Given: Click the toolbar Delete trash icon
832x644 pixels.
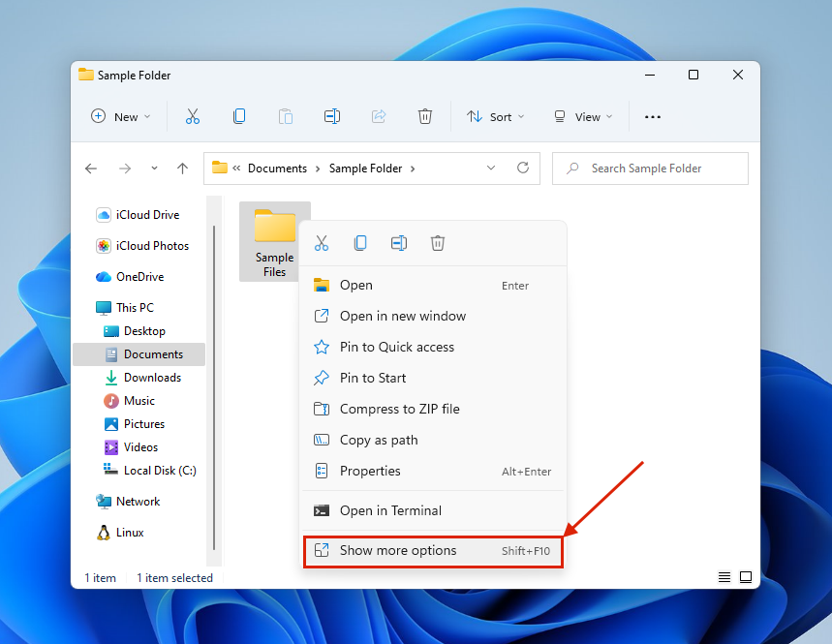Looking at the screenshot, I should (424, 116).
